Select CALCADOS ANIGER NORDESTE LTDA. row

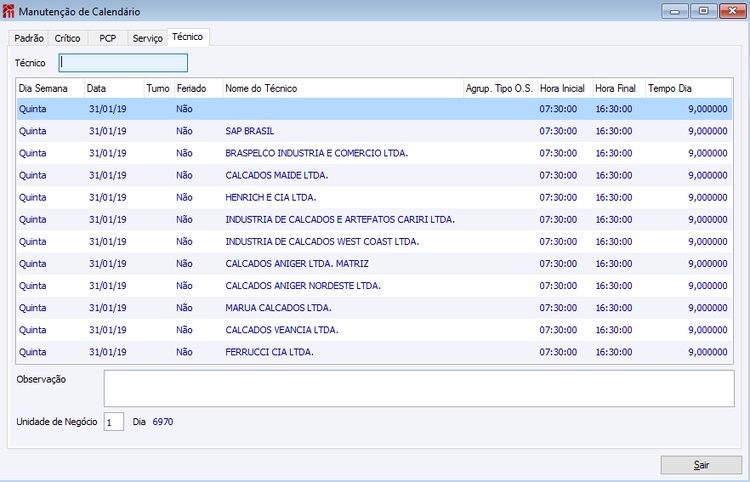coord(374,285)
